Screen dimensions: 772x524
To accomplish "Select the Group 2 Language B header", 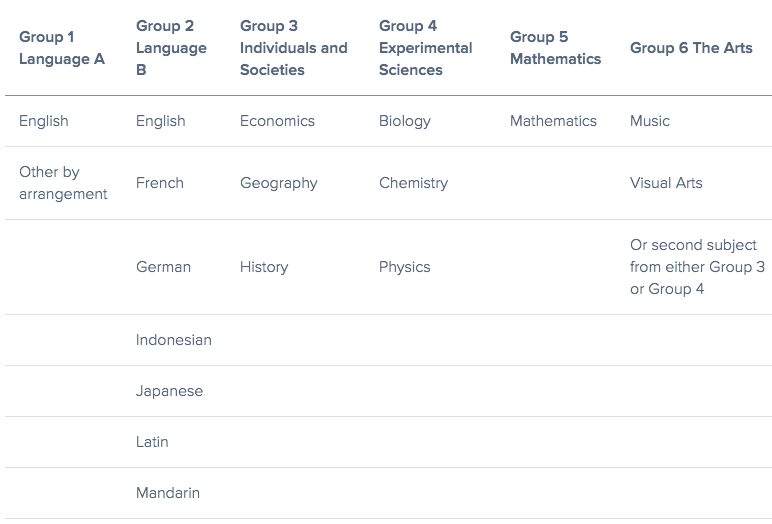I will (171, 48).
